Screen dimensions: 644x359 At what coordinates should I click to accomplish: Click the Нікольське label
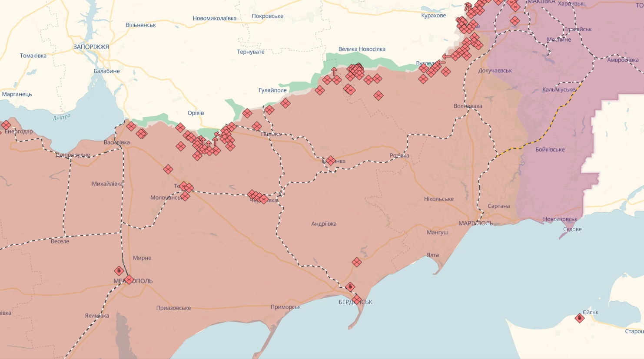(439, 199)
